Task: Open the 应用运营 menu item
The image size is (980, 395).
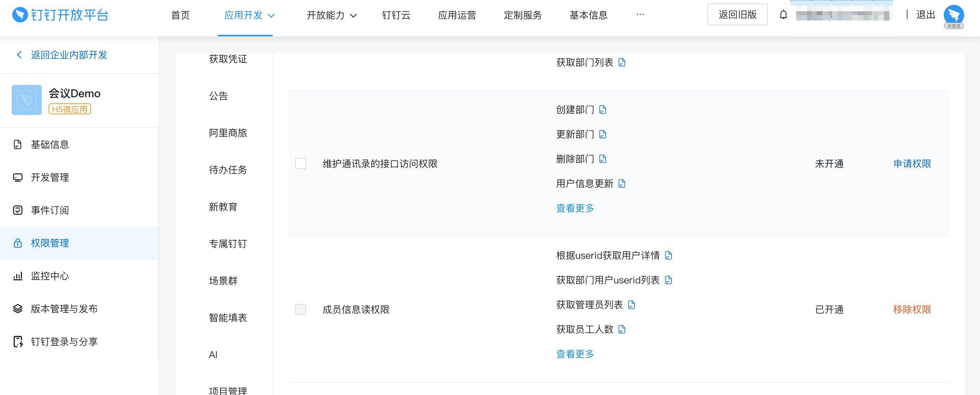Action: pos(457,15)
